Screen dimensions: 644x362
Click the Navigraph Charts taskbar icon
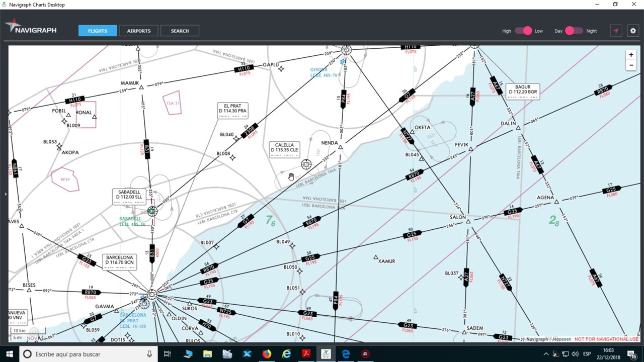tap(326, 354)
